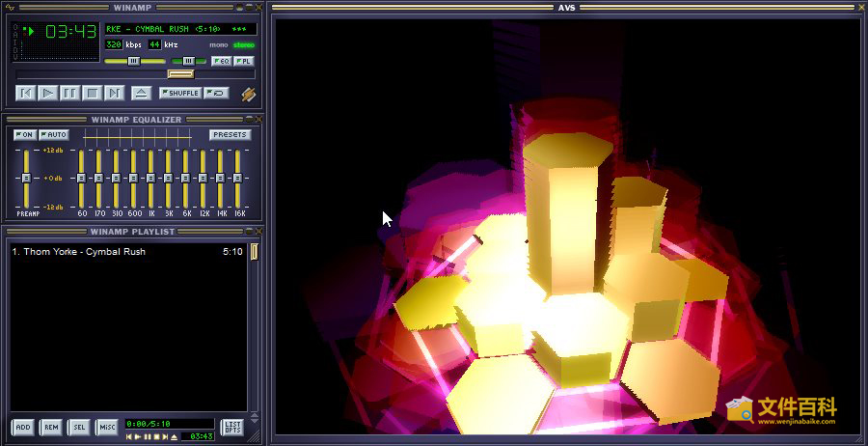The image size is (868, 446).
Task: Select Thom Yorke - Cymbal Rush playlist entry
Action: click(127, 252)
